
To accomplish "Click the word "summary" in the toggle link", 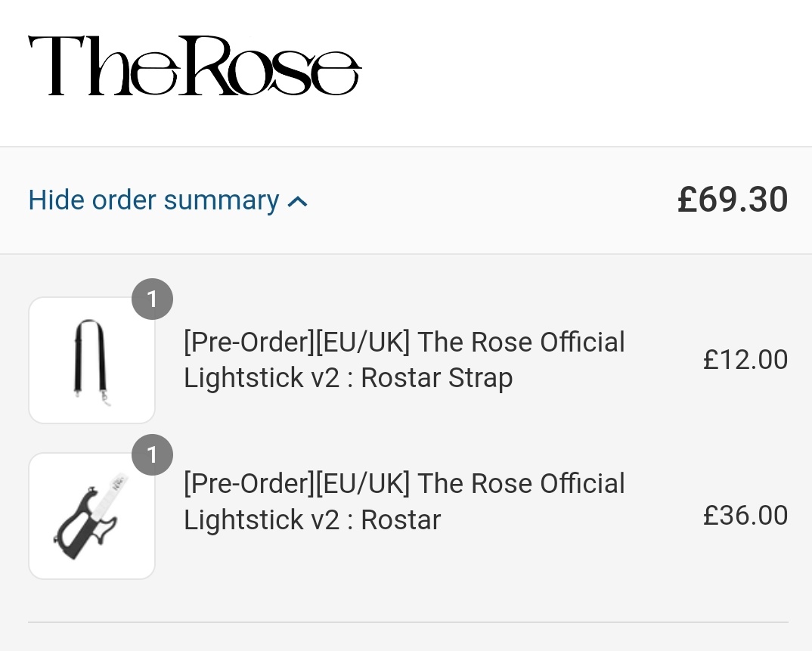I will point(221,200).
